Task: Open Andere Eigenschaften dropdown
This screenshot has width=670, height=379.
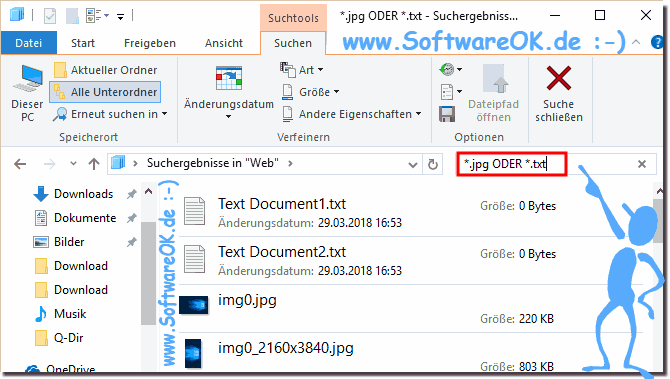Action: tap(351, 114)
